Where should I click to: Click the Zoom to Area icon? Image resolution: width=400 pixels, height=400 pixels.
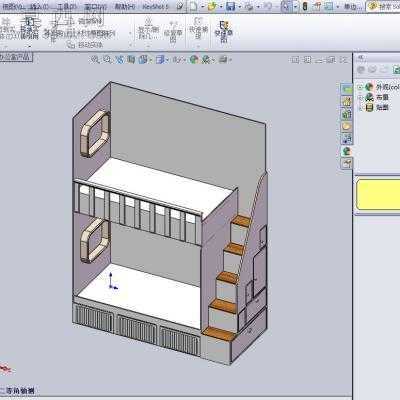coord(107,60)
